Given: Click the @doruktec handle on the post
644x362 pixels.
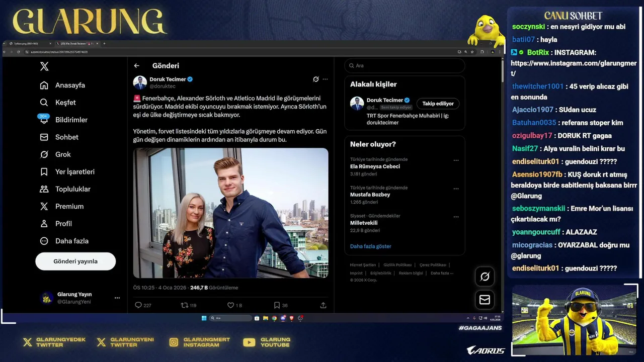Looking at the screenshot, I should 162,86.
